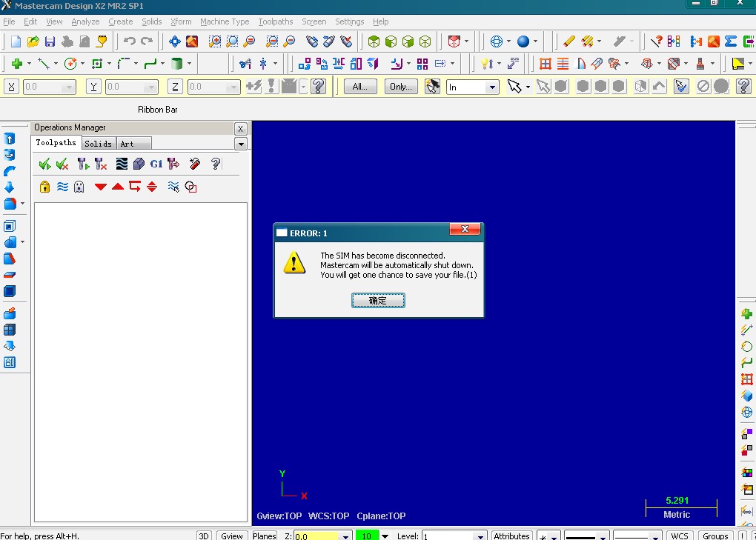Close the Operations Manager panel
Image resolution: width=756 pixels, height=540 pixels.
coord(241,129)
